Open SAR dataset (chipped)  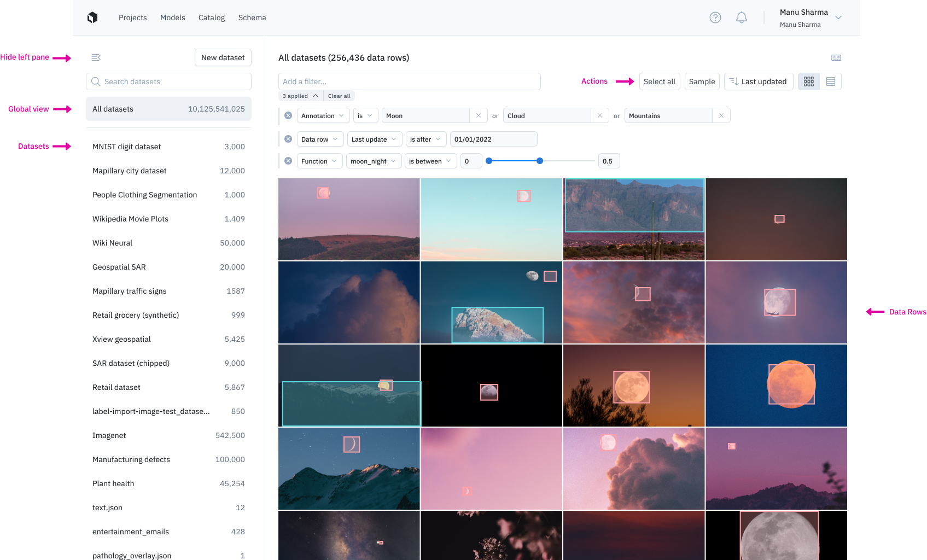tap(168, 363)
